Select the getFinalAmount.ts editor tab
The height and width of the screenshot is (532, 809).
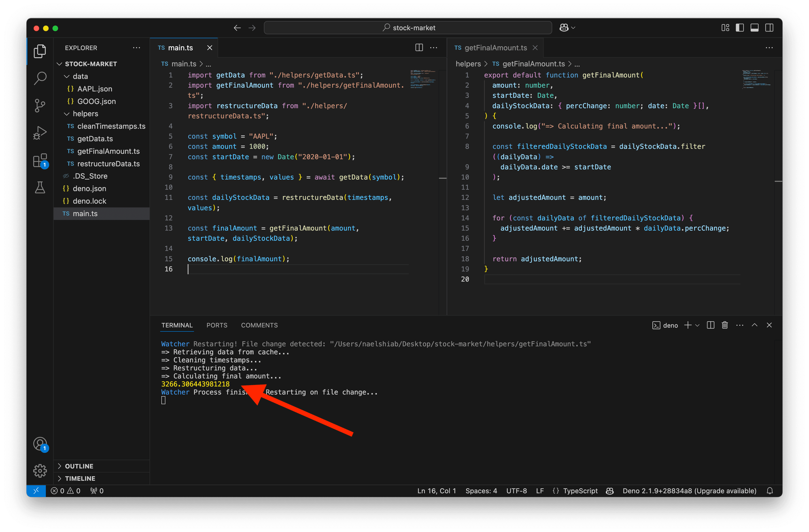[495, 47]
